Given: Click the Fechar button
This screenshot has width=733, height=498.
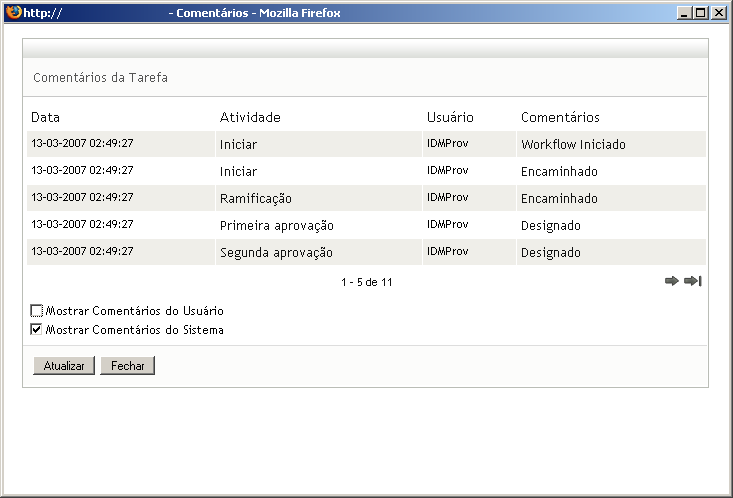Looking at the screenshot, I should tap(127, 366).
